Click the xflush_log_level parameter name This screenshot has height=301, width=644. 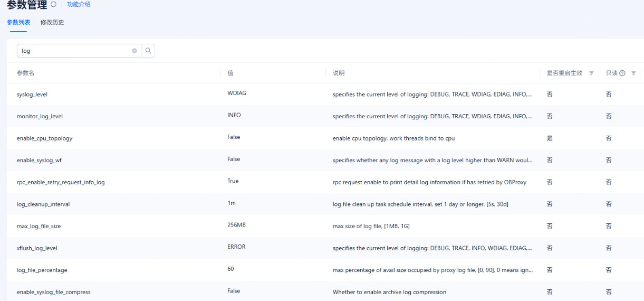point(37,248)
